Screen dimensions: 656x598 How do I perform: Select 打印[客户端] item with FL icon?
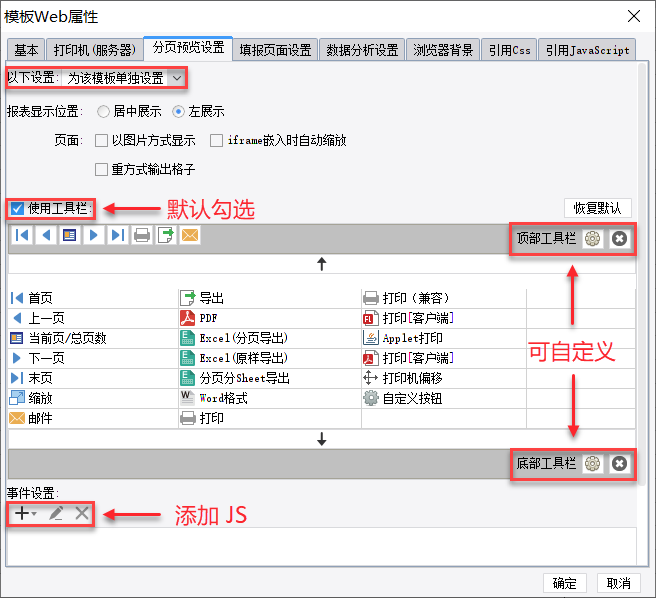click(444, 318)
